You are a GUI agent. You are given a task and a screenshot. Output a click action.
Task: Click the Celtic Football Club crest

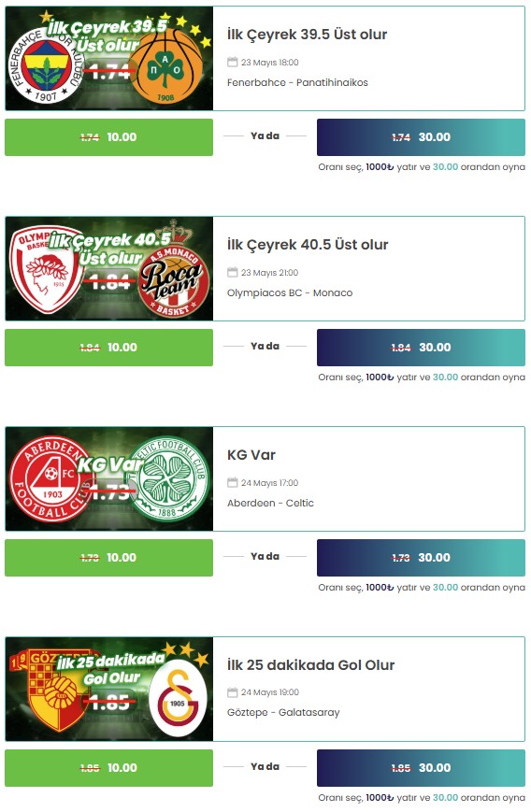pyautogui.click(x=168, y=479)
